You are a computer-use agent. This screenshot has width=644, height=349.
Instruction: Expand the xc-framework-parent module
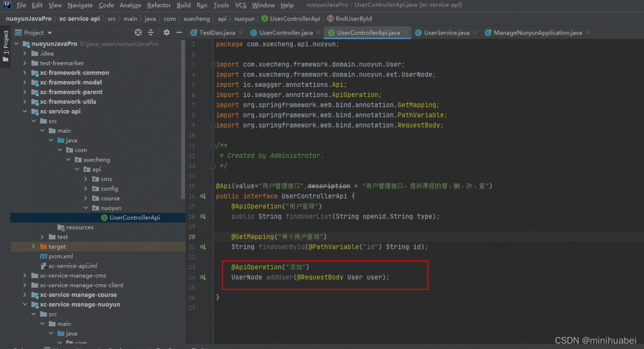point(25,92)
